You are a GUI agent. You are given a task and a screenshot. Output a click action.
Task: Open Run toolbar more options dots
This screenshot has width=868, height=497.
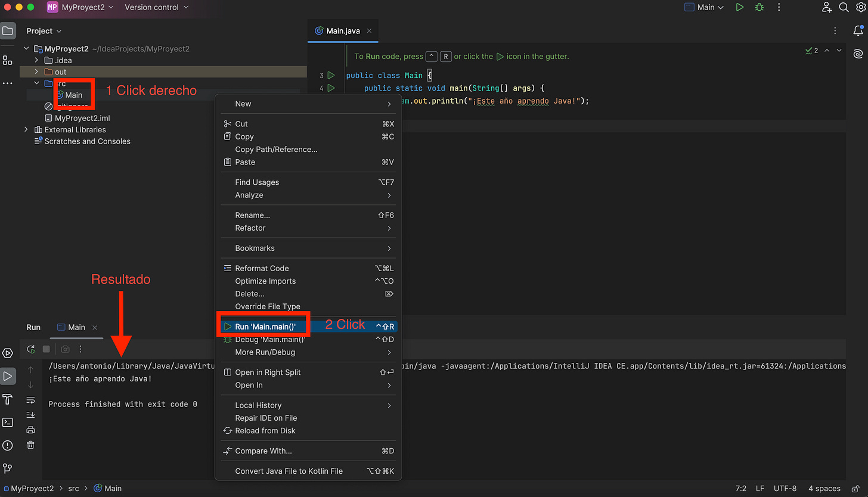click(80, 349)
